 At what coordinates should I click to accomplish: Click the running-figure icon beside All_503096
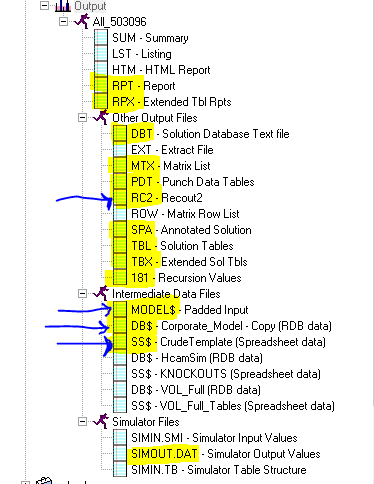click(82, 21)
